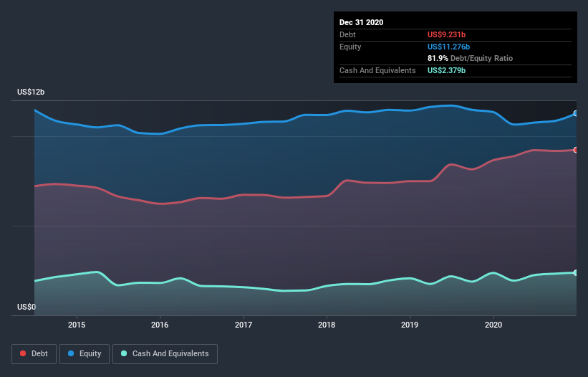The image size is (588, 377).
Task: Click the 2015 x-axis label
Action: coord(77,325)
